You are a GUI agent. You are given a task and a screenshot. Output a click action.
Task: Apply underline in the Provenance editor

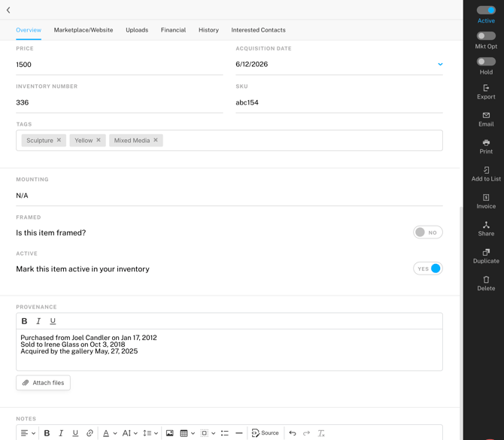click(53, 321)
